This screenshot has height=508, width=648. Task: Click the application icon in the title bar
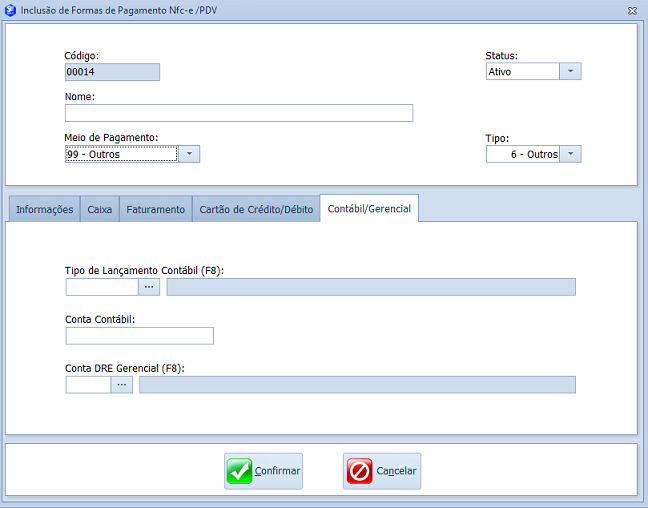pos(10,9)
